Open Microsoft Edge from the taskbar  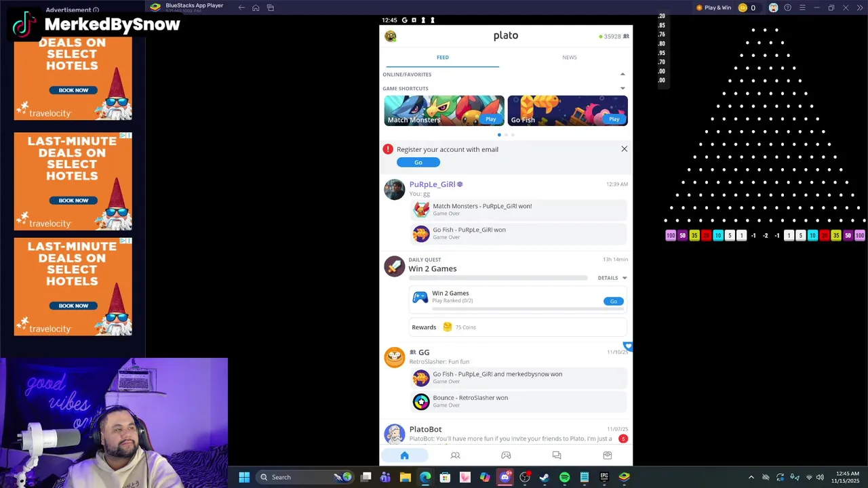tap(425, 477)
